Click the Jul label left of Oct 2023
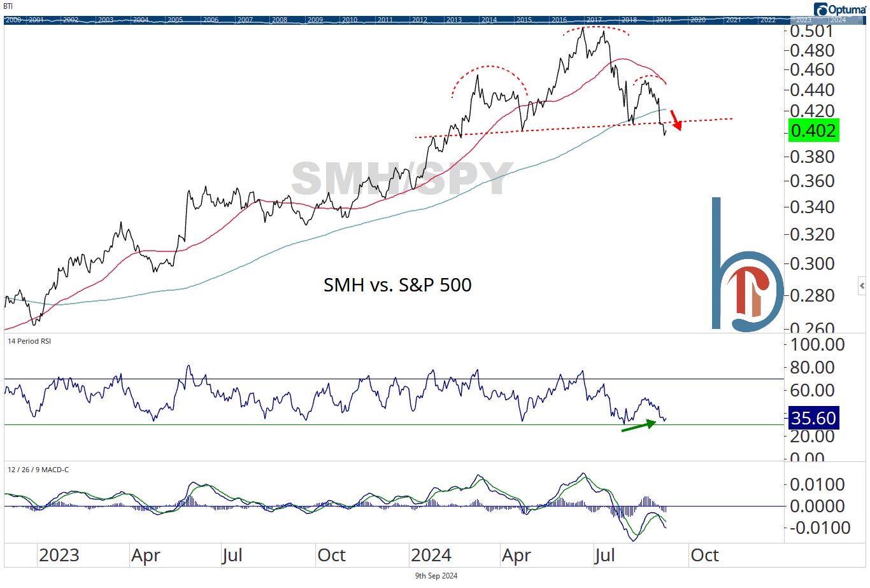 pyautogui.click(x=232, y=555)
